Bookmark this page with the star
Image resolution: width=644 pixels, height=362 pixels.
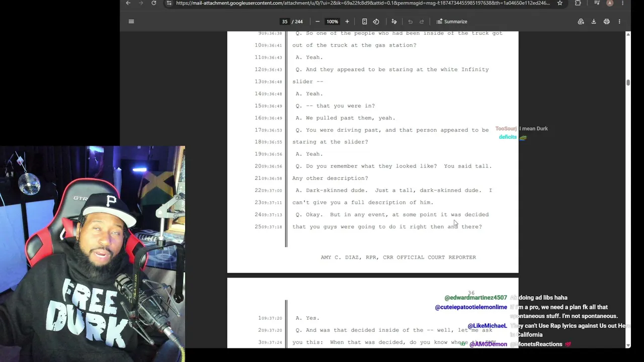point(559,3)
